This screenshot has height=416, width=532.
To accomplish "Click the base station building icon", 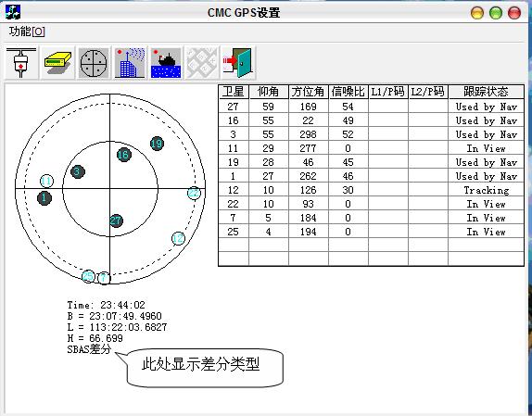I will coord(130,63).
